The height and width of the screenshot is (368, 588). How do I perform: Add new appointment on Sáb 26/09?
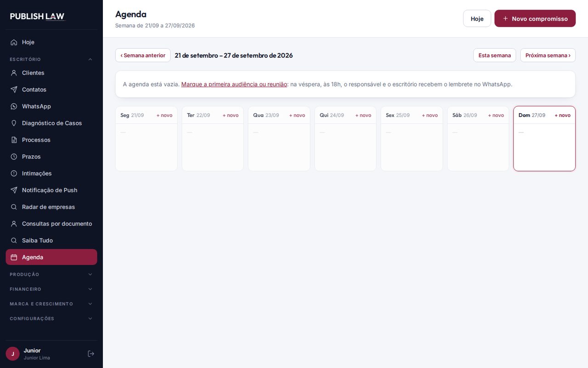(496, 115)
